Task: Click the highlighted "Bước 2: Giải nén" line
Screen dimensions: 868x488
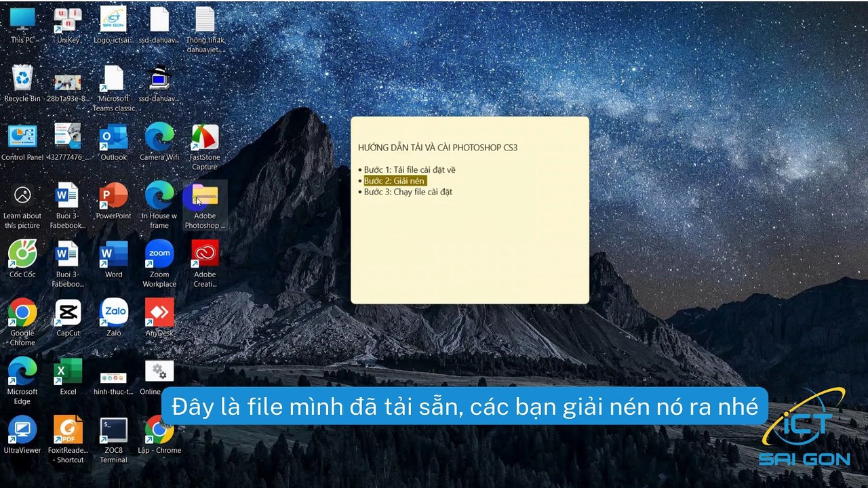Action: click(395, 181)
